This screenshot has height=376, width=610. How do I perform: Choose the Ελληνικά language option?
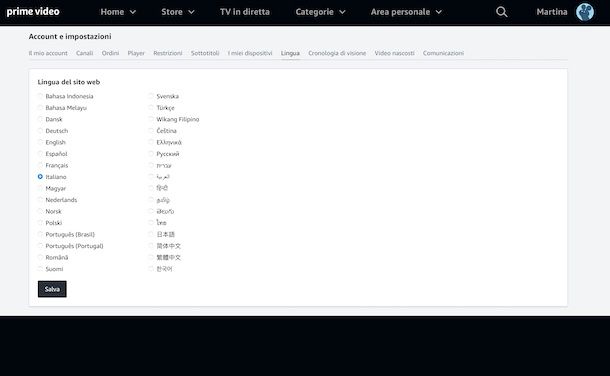[151, 142]
